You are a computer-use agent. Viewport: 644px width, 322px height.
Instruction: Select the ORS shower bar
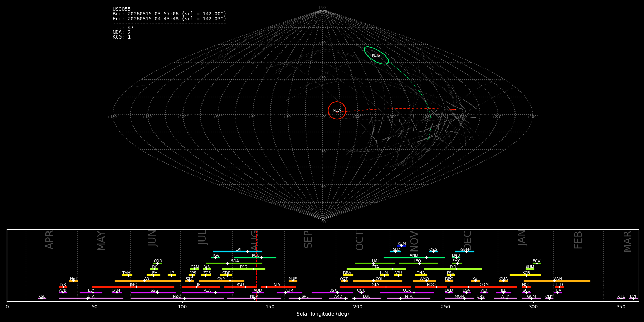[x=433, y=252]
